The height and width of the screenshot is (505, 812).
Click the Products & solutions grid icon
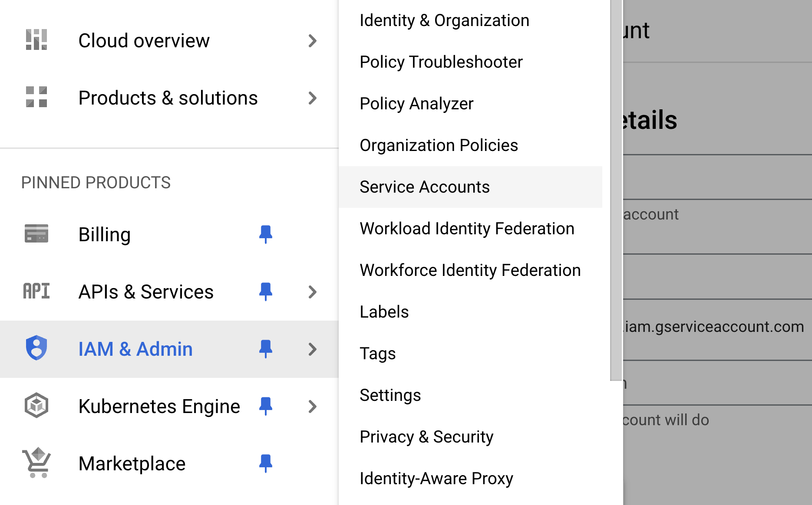(36, 97)
